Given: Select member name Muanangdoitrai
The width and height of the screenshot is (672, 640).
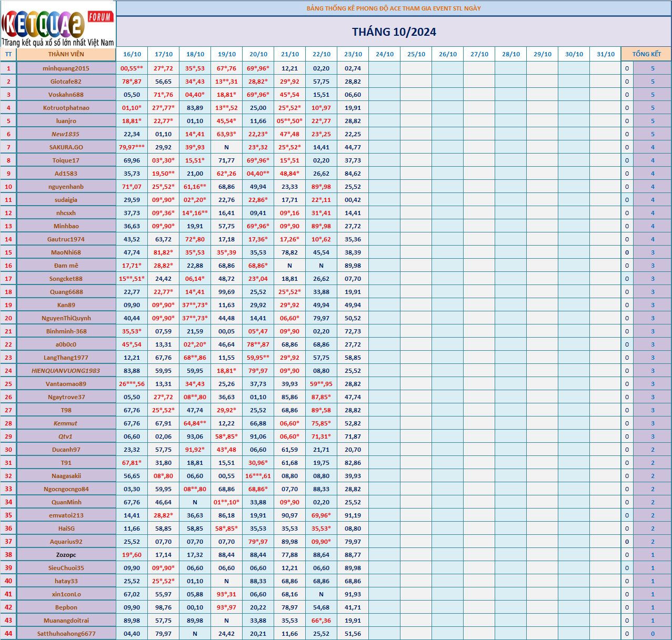Looking at the screenshot, I should pyautogui.click(x=66, y=621).
